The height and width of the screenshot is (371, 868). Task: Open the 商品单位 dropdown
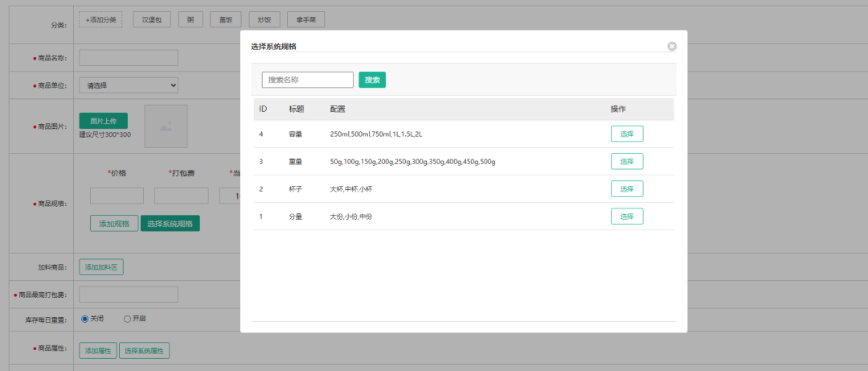129,85
